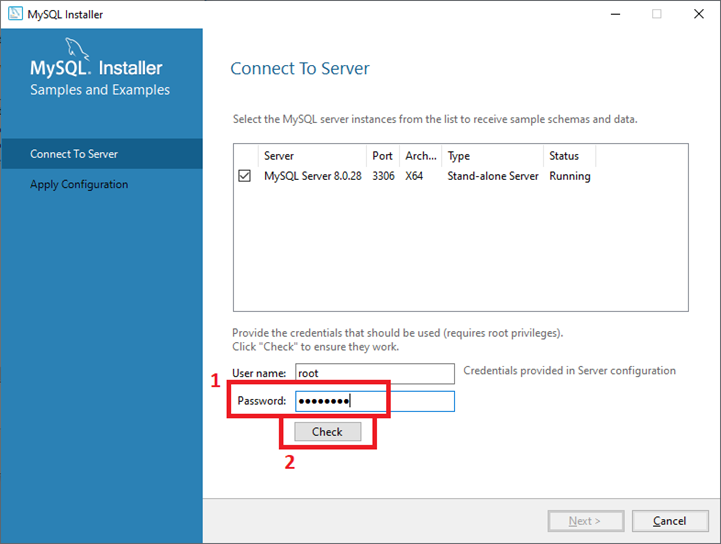
Task: Select Connect To Server step in sidebar
Action: [102, 154]
